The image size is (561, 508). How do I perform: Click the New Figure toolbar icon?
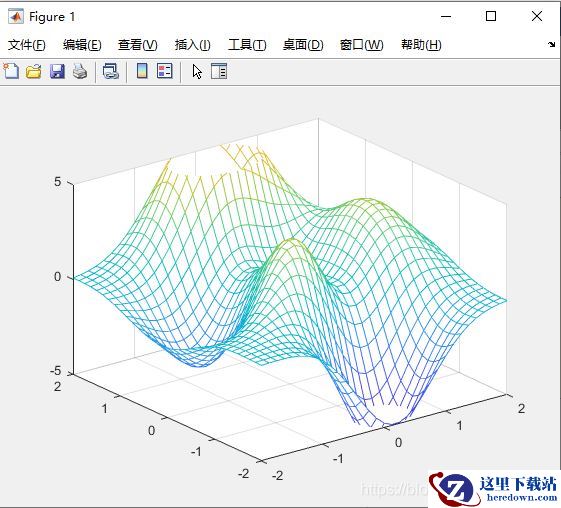coord(11,71)
